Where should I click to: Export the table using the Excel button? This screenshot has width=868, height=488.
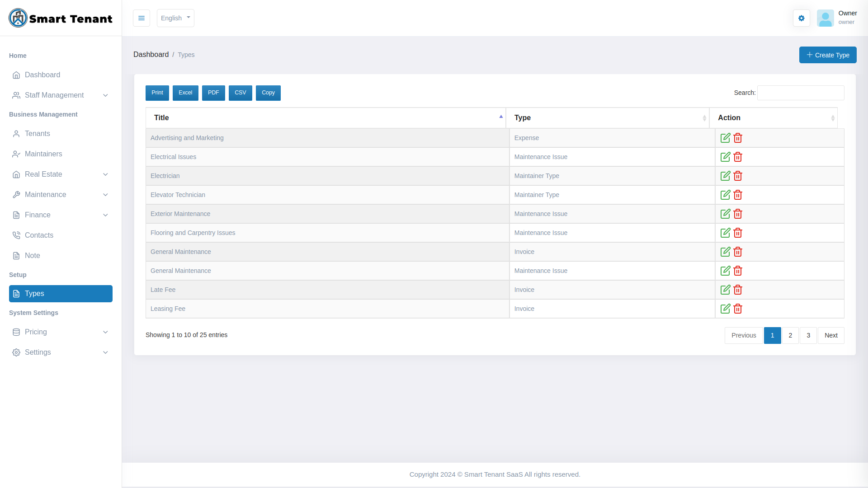[x=185, y=93]
